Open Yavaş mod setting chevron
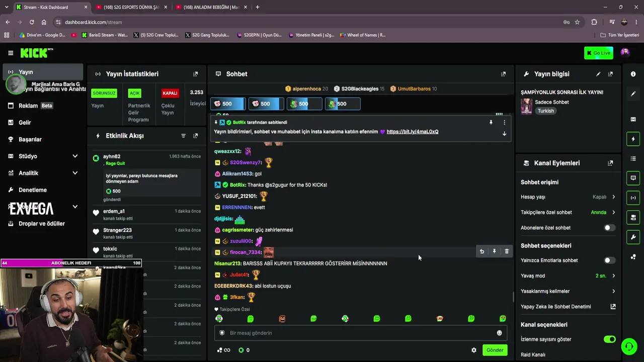Image resolution: width=644 pixels, height=362 pixels. pos(613,276)
